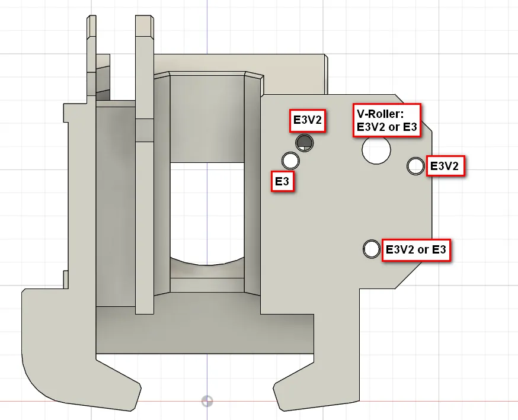Select the right-edge E3V2 mounting hole
The height and width of the screenshot is (420, 518).
click(x=415, y=166)
